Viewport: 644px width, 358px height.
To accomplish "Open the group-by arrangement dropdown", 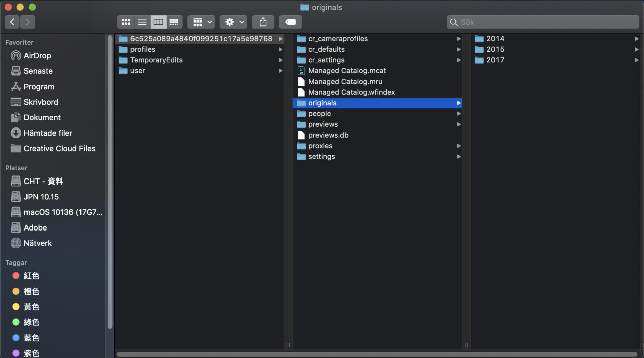I will click(x=201, y=22).
